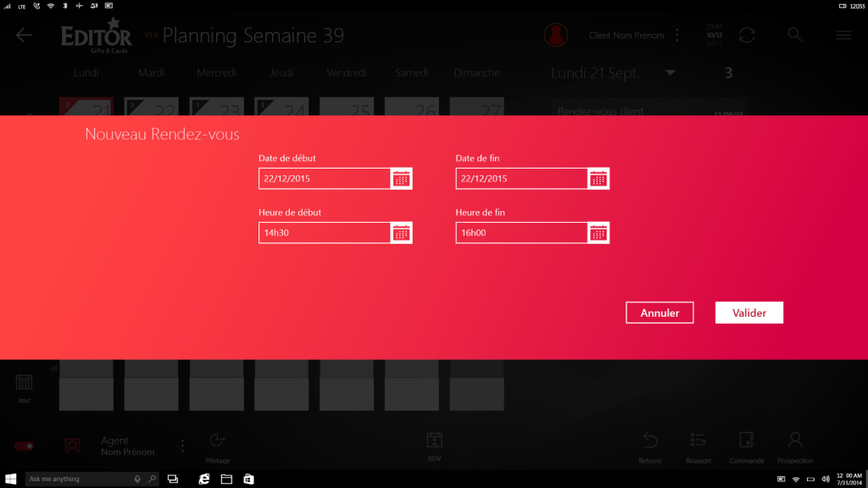The height and width of the screenshot is (488, 868).
Task: Click the Retours icon
Action: [650, 445]
